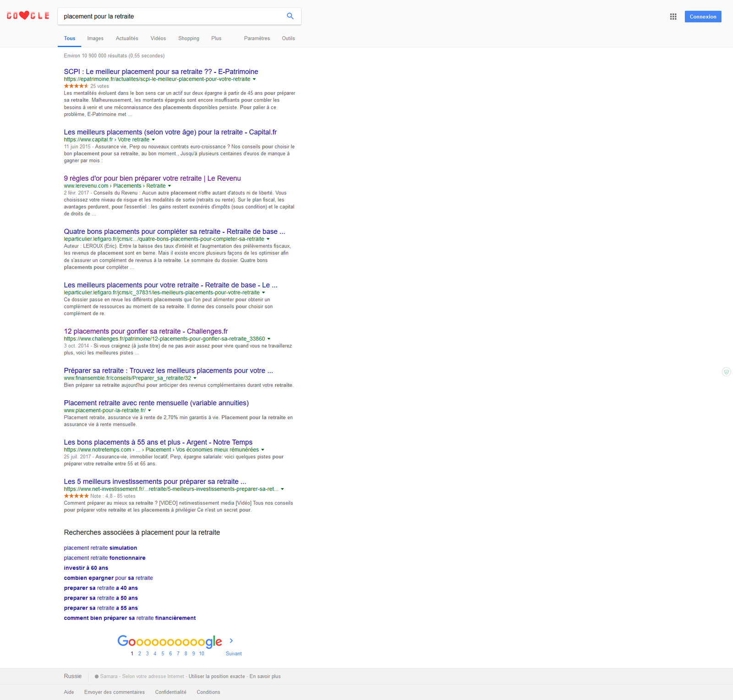Switch to the Vidéos tab
733x700 pixels.
pyautogui.click(x=158, y=39)
